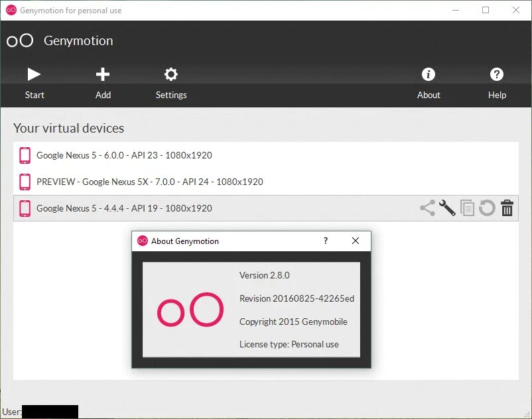Click the question mark in About dialog title
Screen dimensions: 532x419
326,241
